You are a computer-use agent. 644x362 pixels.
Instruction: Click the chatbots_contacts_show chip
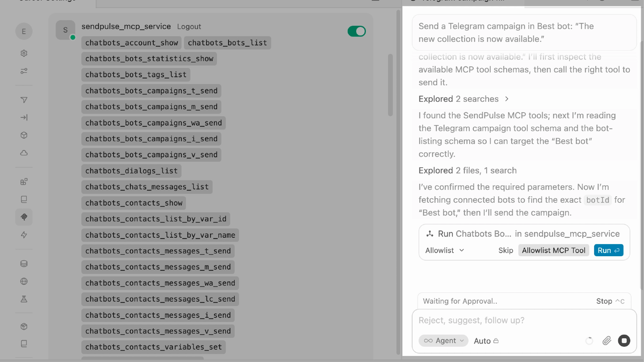[x=134, y=203]
